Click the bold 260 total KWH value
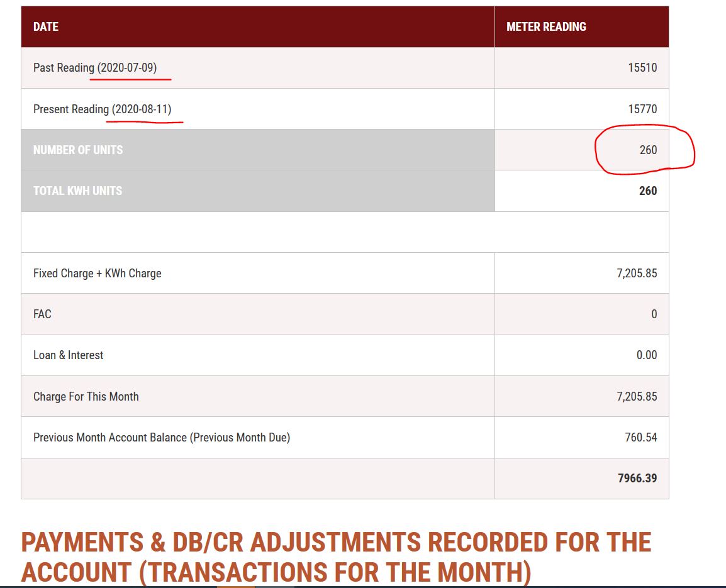Screen dimensions: 726x588 pyautogui.click(x=648, y=191)
